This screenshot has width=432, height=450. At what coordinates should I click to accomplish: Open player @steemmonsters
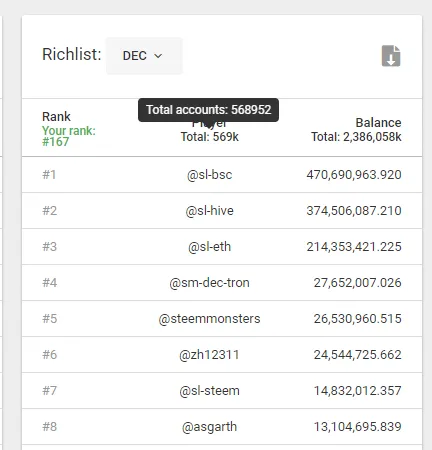(209, 319)
